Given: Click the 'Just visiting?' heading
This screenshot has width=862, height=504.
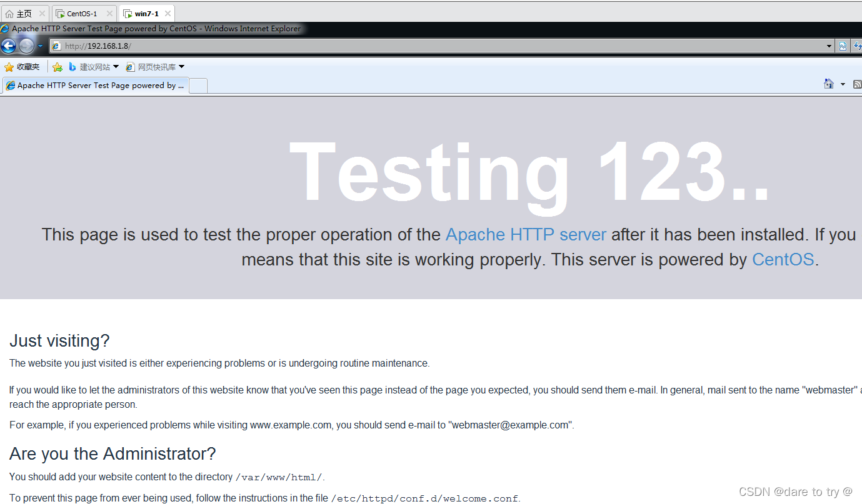Looking at the screenshot, I should coord(59,341).
